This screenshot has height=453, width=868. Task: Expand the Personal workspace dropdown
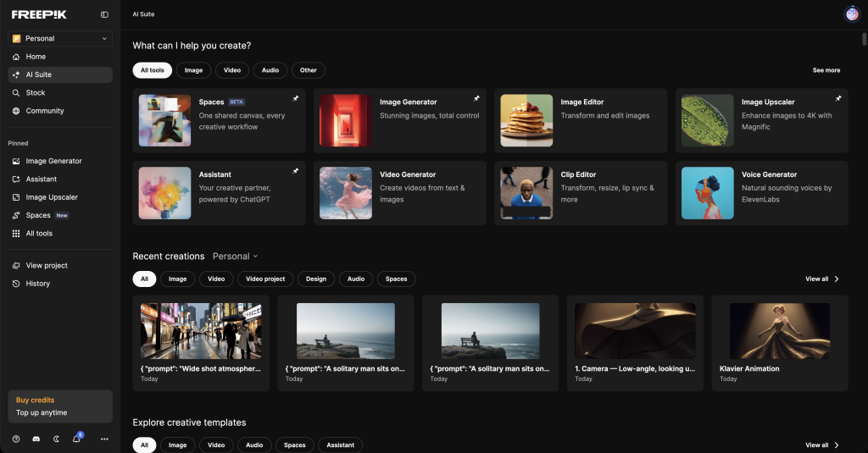59,38
